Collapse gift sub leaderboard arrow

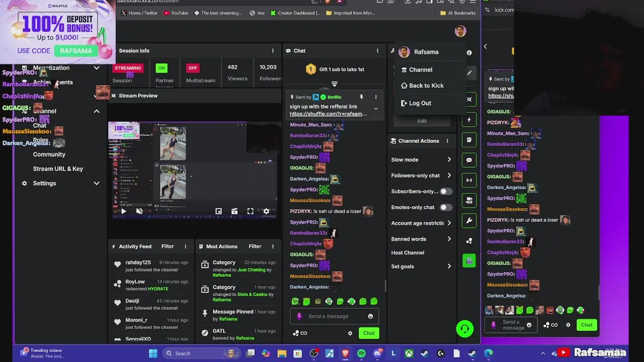334,84
